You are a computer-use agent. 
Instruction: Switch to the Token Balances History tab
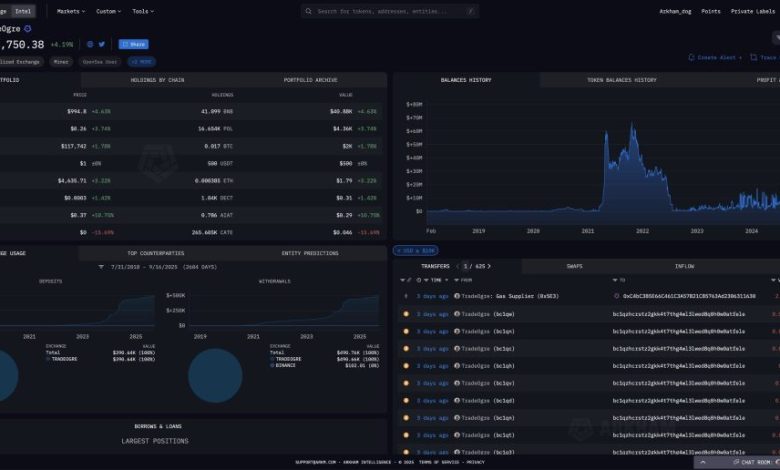[x=621, y=79]
